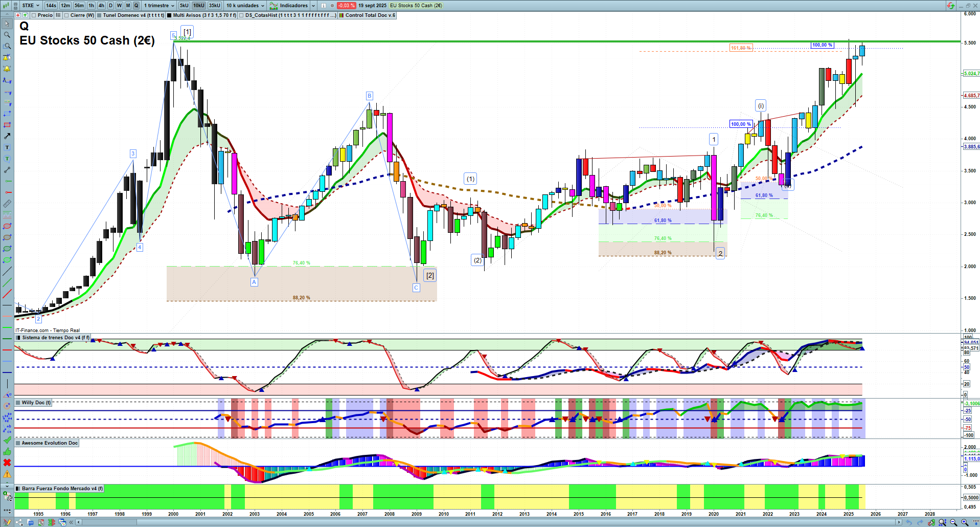
Task: Click the Indicadores button
Action: (289, 6)
